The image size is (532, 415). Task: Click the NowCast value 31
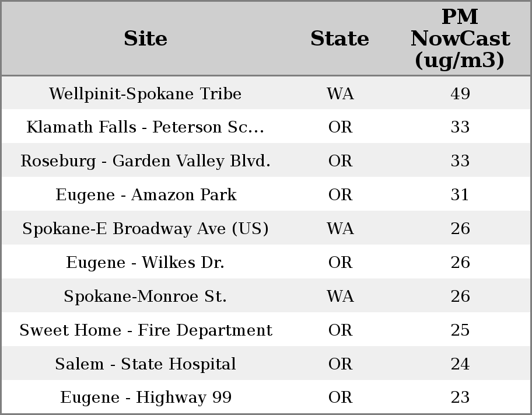click(460, 195)
